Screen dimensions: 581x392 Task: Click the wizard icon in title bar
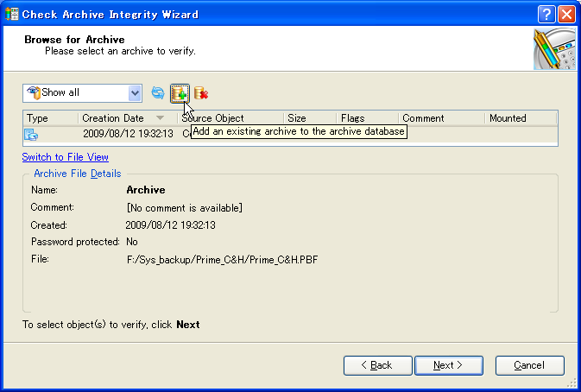point(11,14)
